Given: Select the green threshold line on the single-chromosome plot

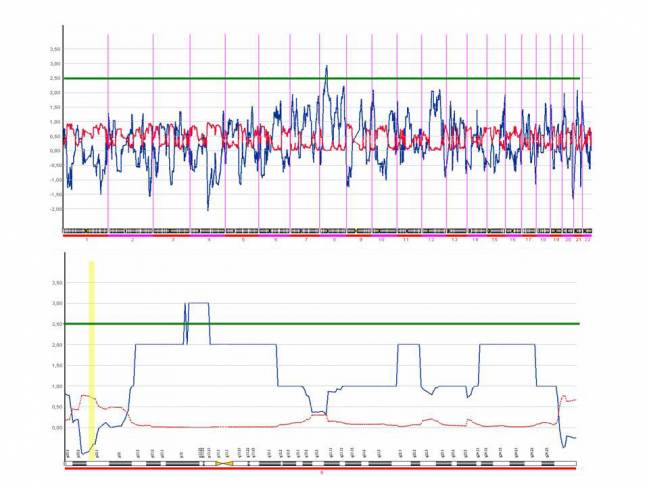Looking at the screenshot, I should click(x=322, y=324).
